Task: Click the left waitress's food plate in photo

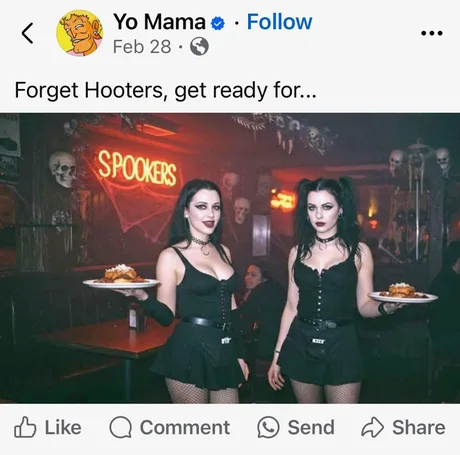Action: pos(121,278)
